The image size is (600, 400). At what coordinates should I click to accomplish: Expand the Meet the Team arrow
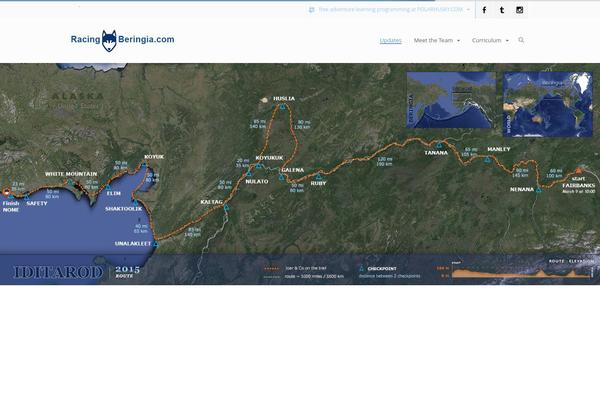tap(458, 41)
